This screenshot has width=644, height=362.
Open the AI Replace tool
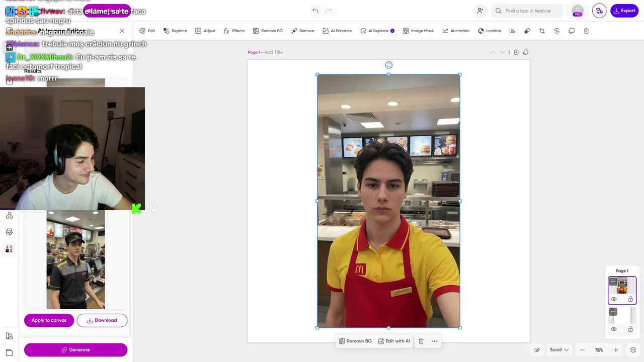(x=377, y=31)
